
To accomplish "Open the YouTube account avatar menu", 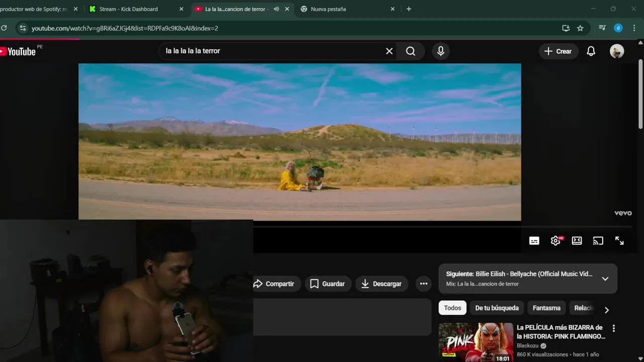I will coord(617,51).
